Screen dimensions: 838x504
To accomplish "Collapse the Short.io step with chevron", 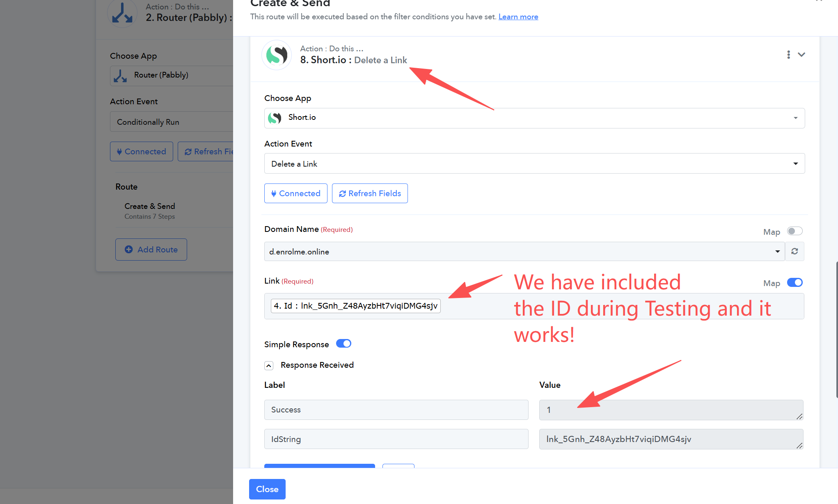I will tap(801, 55).
